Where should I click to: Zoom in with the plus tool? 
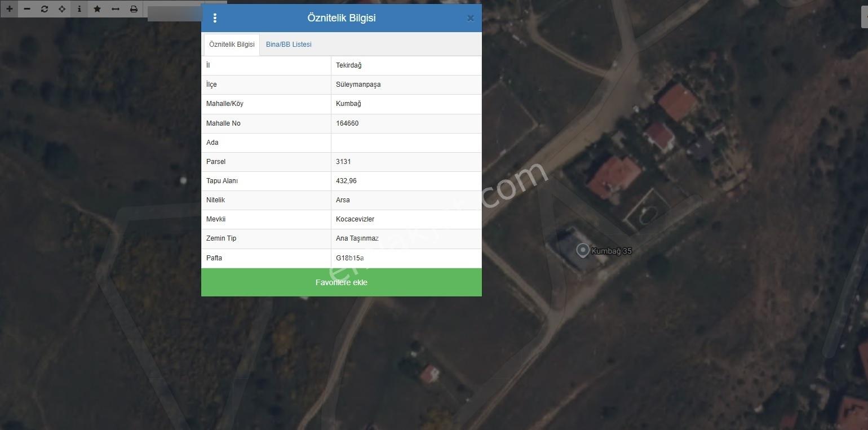point(9,9)
